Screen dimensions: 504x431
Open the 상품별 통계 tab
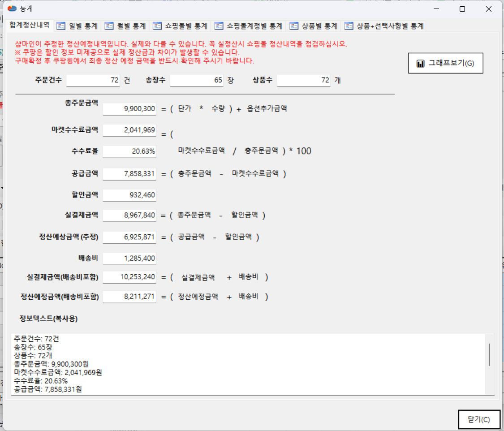[314, 26]
